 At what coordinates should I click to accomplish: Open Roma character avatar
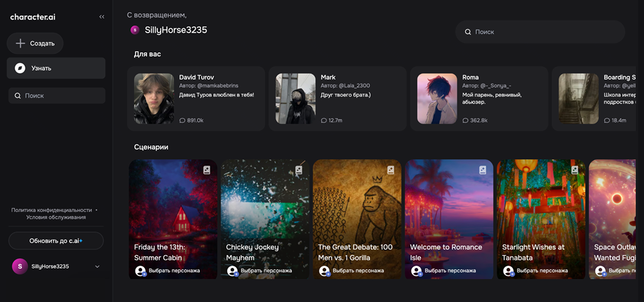click(x=437, y=99)
